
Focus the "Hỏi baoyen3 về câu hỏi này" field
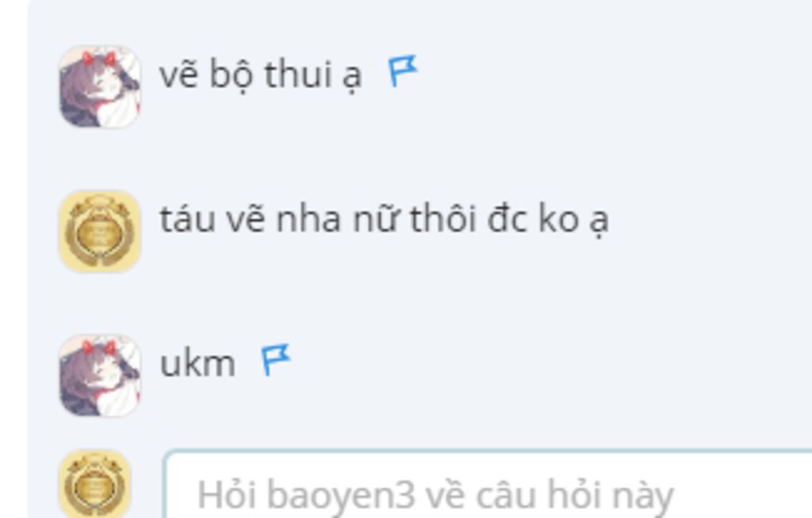[x=488, y=485]
